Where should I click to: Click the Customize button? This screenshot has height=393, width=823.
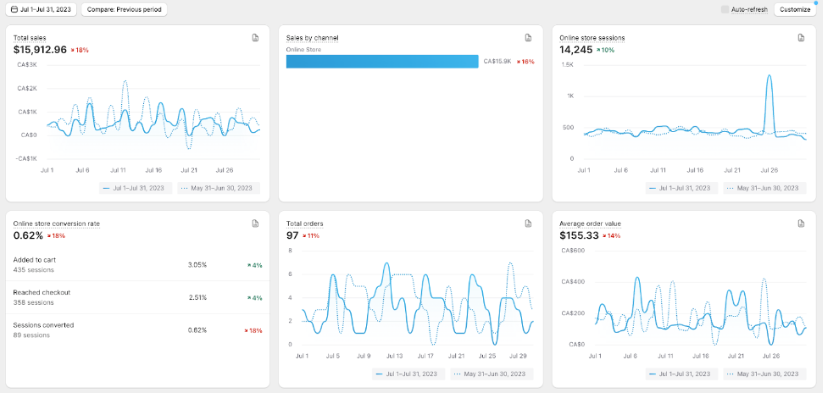(x=795, y=9)
